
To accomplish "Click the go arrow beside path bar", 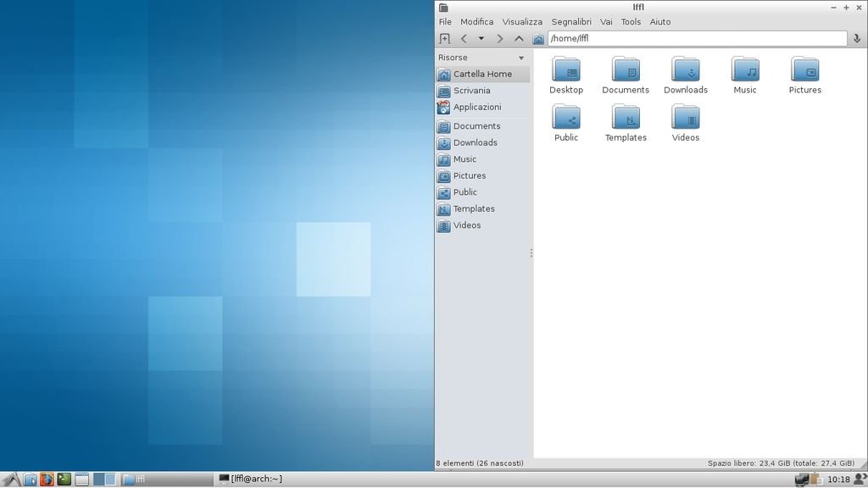I will click(856, 39).
